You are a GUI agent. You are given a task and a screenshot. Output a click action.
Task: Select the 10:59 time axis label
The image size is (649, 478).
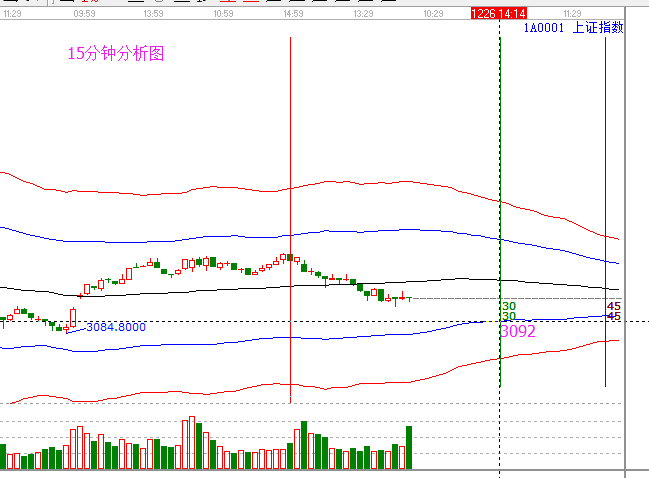point(223,14)
